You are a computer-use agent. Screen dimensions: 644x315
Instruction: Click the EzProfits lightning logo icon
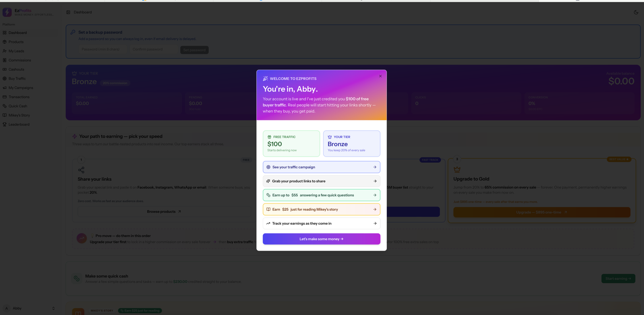pos(7,12)
